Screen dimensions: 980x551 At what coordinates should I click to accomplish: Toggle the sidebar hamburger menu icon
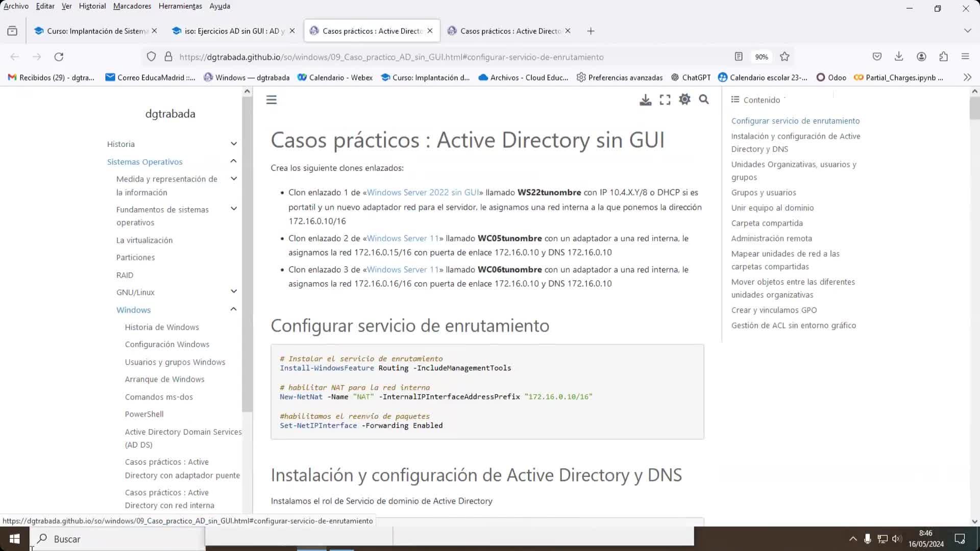click(x=272, y=100)
